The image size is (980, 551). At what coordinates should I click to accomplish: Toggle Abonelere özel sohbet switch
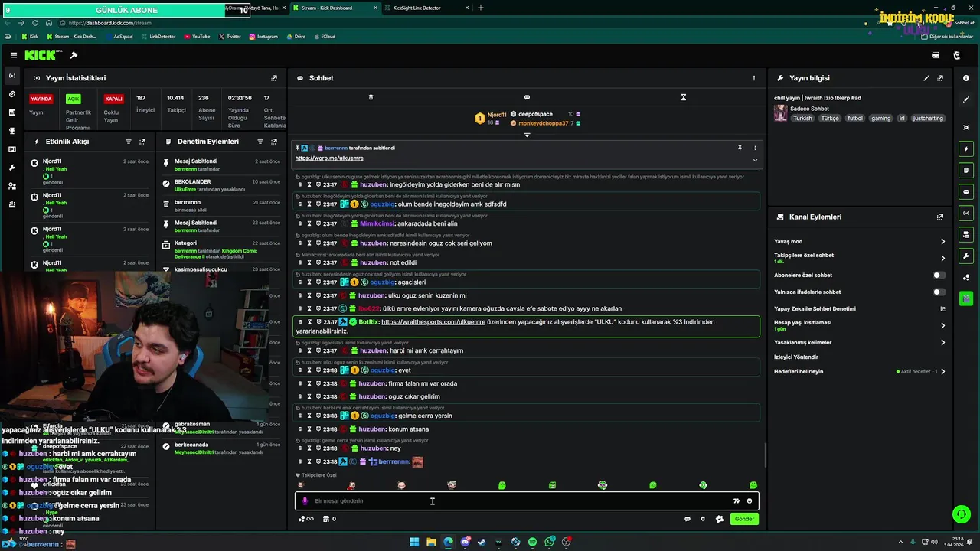tap(939, 275)
